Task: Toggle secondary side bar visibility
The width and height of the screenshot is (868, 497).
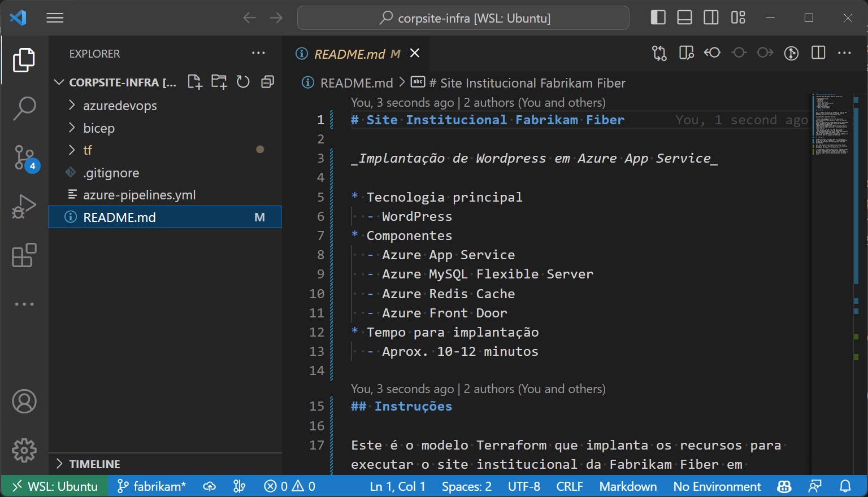Action: click(x=711, y=18)
